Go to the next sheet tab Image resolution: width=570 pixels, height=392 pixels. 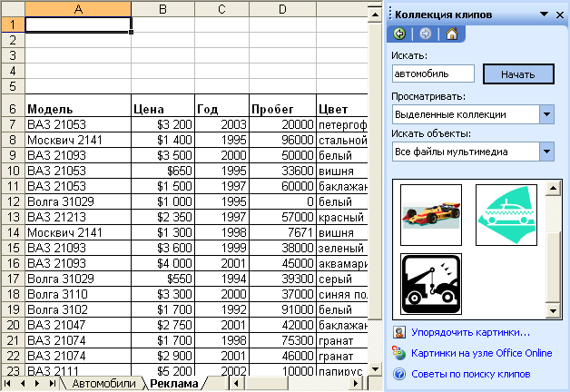(x=37, y=383)
